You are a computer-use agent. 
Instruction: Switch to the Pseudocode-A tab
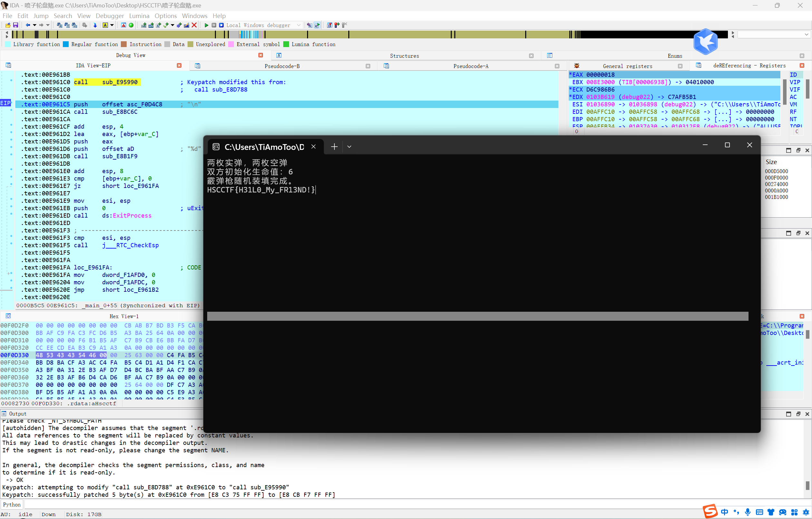click(x=471, y=66)
